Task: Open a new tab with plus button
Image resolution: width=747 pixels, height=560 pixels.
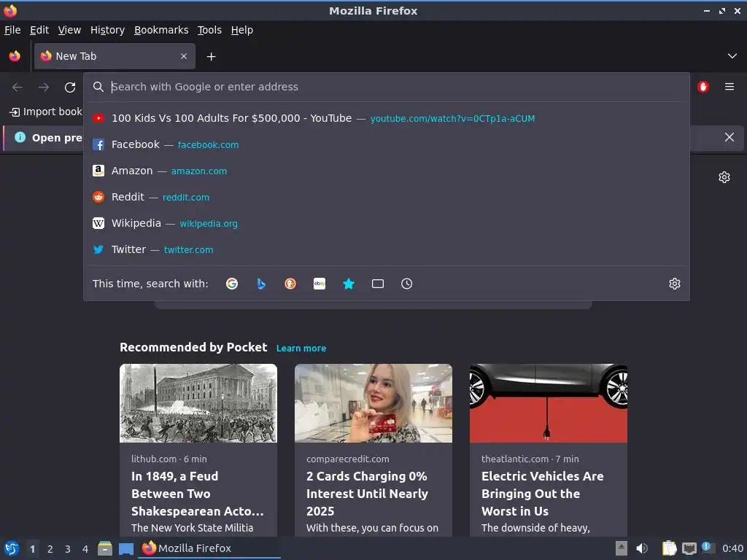Action: tap(211, 57)
